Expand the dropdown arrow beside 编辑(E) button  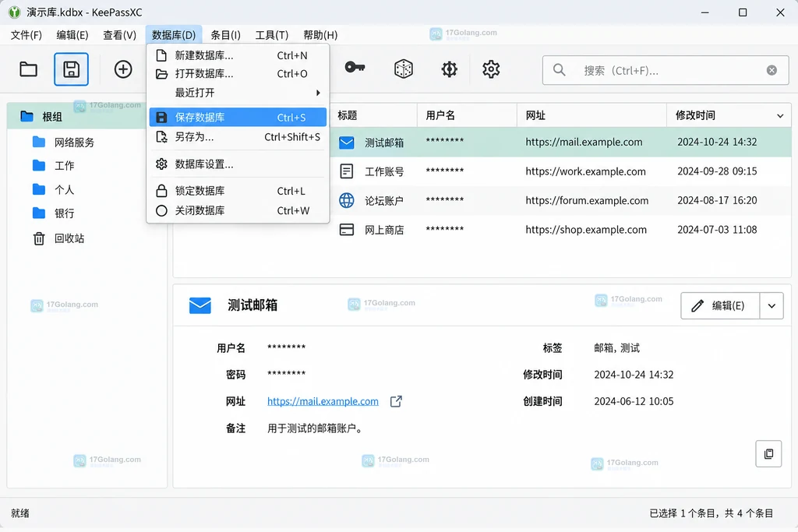[x=772, y=305]
